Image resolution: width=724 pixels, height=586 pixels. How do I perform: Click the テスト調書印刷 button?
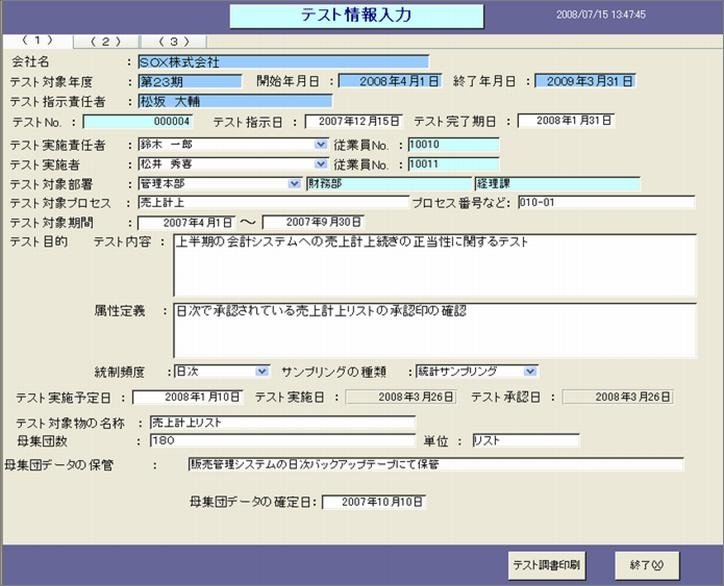point(547,565)
